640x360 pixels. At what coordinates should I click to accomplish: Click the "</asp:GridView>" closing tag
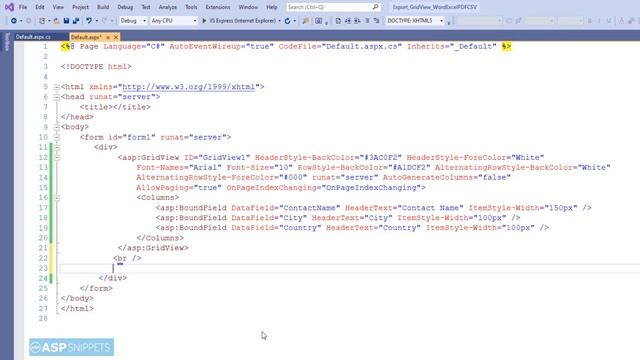point(153,248)
